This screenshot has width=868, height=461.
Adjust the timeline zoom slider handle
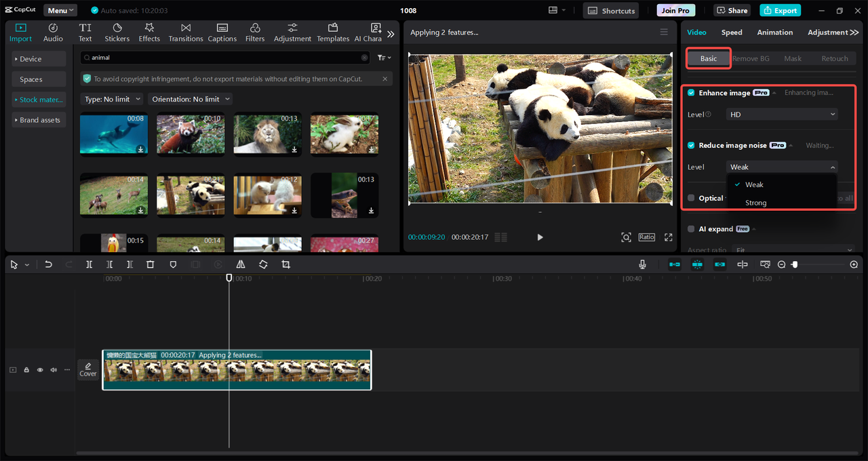795,264
